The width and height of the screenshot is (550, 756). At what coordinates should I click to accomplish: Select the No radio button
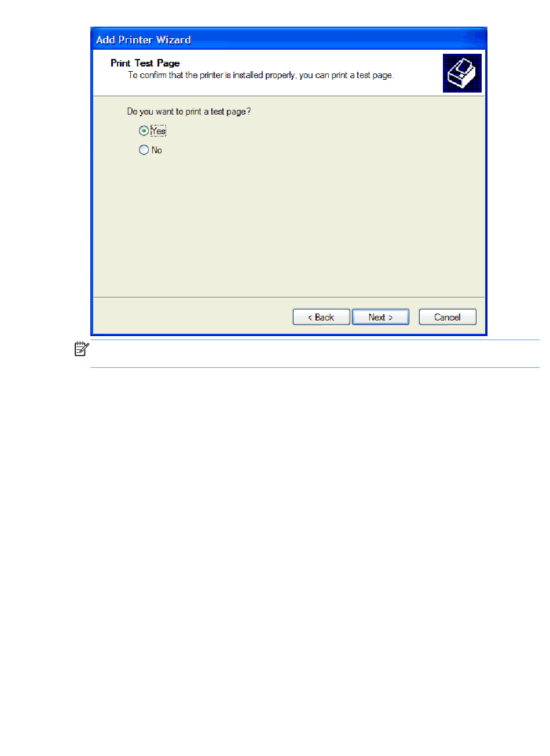(144, 150)
